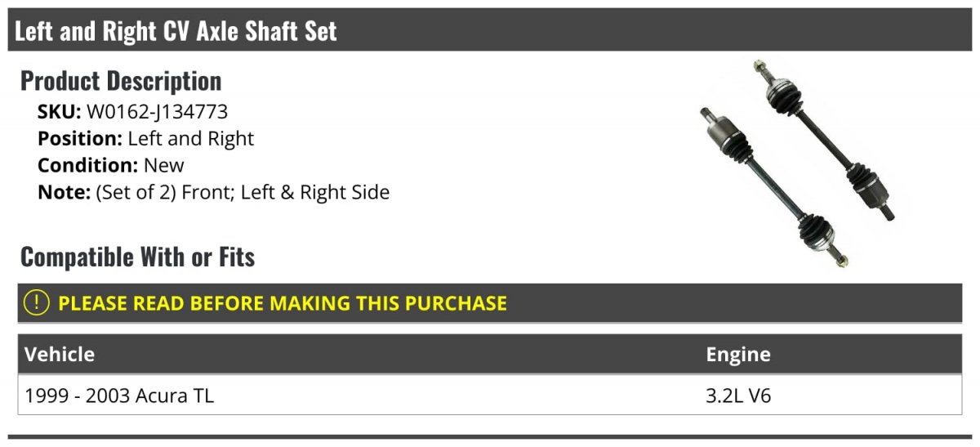Viewport: 980px width, 447px height.
Task: Click the bold 'Position:' label
Action: click(x=80, y=138)
